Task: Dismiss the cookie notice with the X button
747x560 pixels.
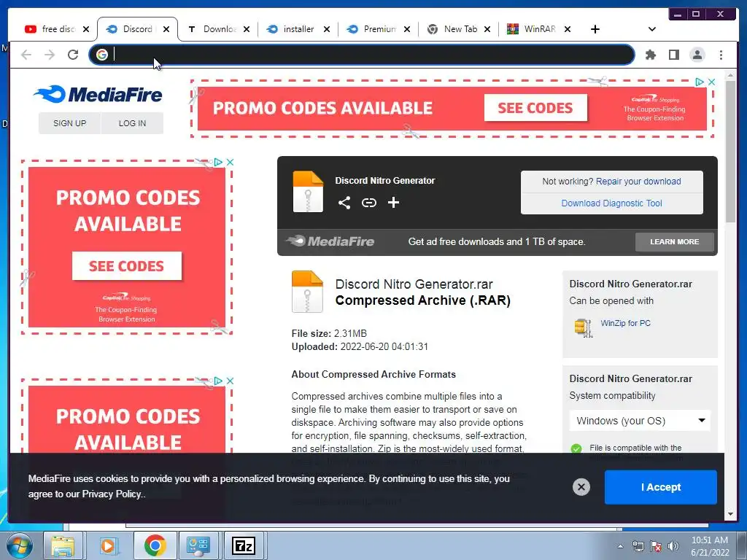Action: pos(581,486)
